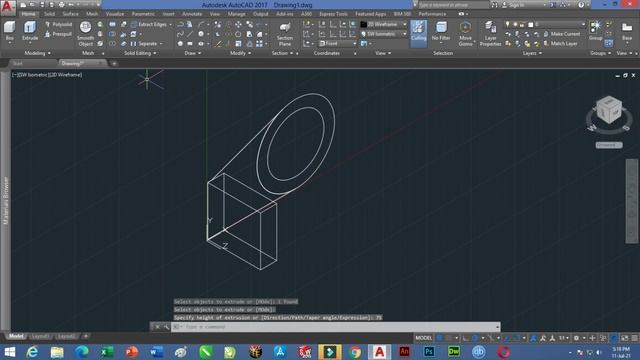Image resolution: width=640 pixels, height=360 pixels.
Task: Open Excel from the taskbar
Action: click(107, 352)
